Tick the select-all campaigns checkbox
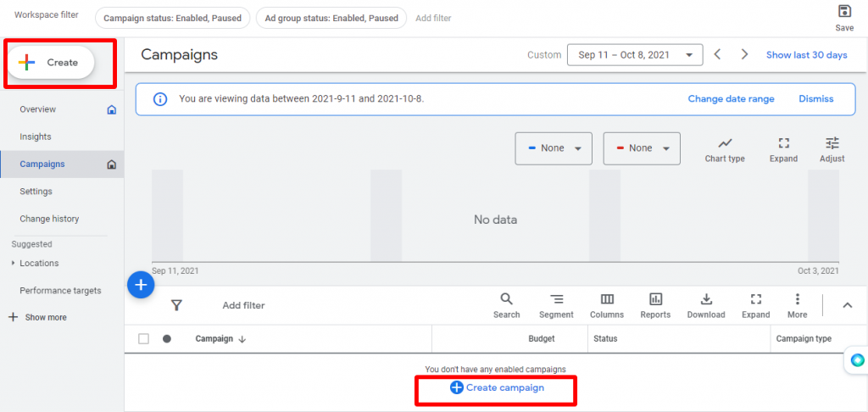Viewport: 868px width, 412px height. coord(144,339)
